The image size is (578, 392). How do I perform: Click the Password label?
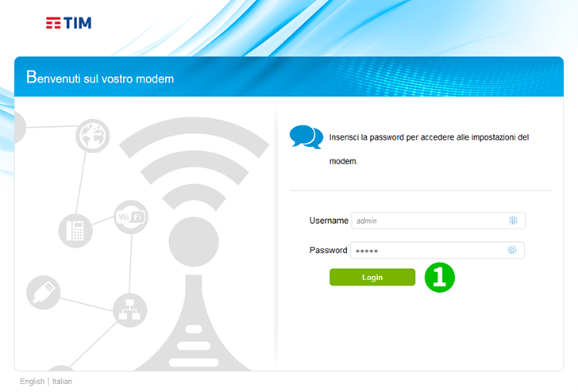[328, 250]
